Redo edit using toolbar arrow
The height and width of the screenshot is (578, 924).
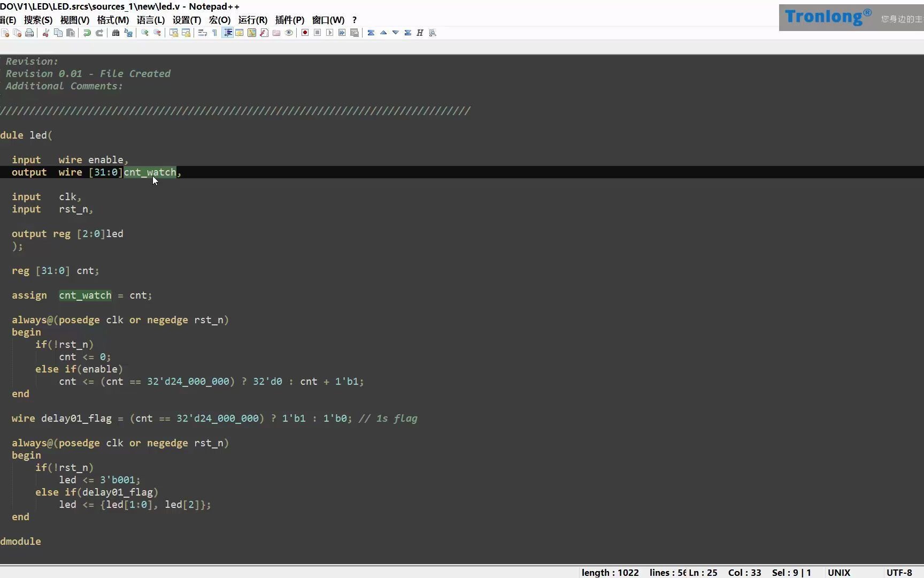99,33
